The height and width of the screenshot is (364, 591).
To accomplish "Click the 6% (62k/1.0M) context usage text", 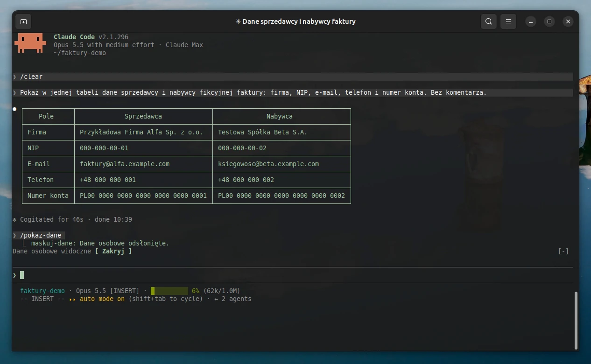I will coord(216,291).
